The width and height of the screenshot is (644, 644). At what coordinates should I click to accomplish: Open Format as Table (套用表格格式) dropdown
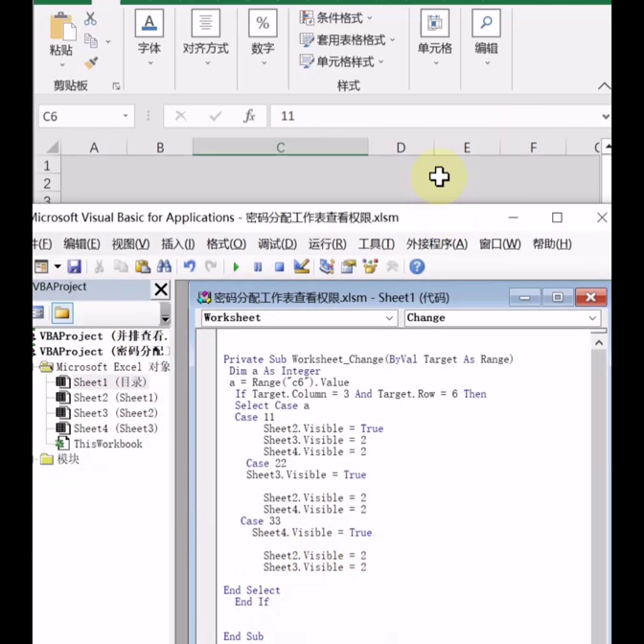(x=348, y=40)
